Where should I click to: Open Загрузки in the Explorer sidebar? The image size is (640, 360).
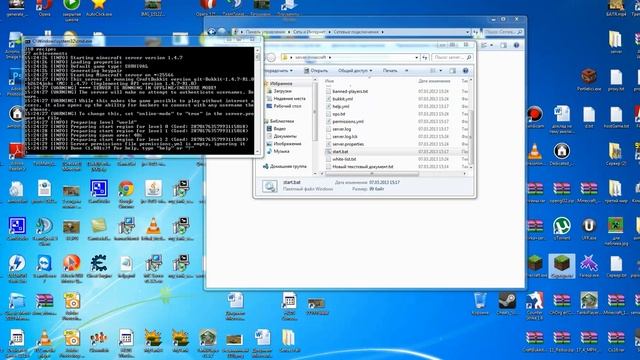pyautogui.click(x=282, y=91)
